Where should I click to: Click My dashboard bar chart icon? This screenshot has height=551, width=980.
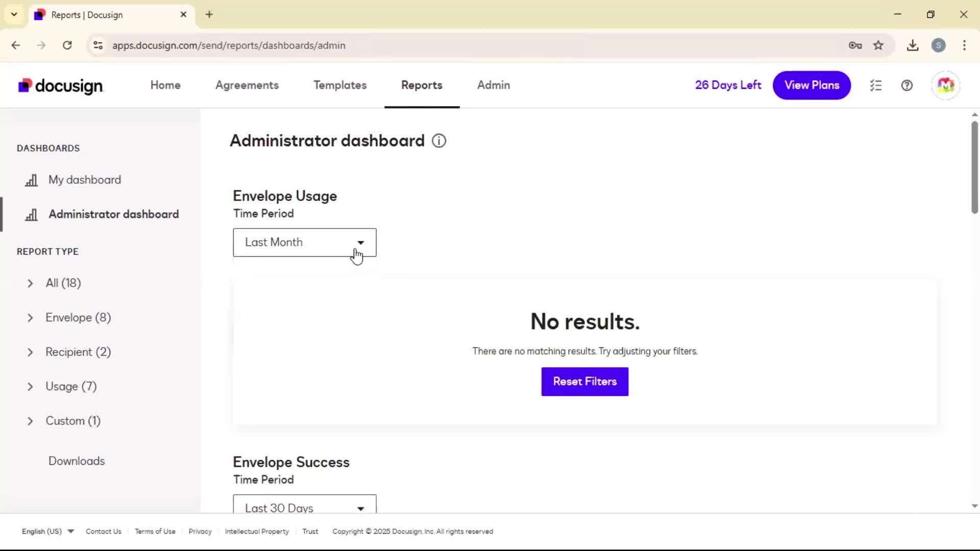point(32,180)
